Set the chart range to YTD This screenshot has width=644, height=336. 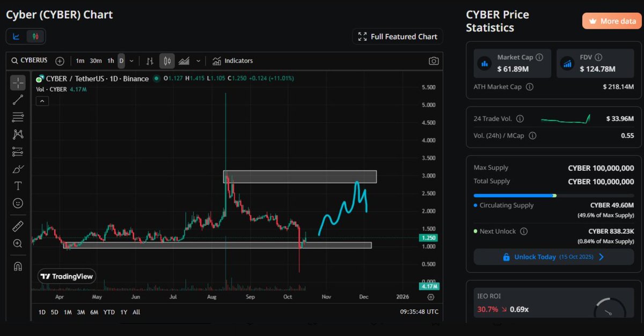click(x=109, y=312)
